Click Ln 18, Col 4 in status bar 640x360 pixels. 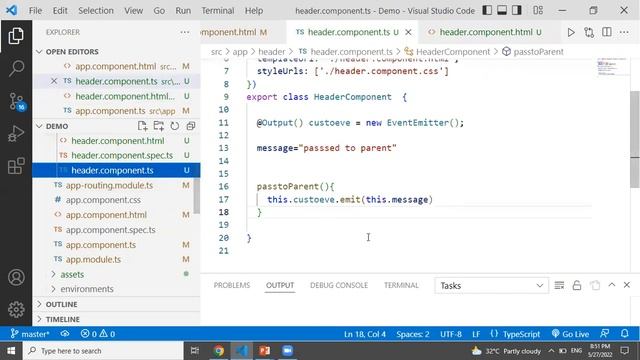pos(364,334)
